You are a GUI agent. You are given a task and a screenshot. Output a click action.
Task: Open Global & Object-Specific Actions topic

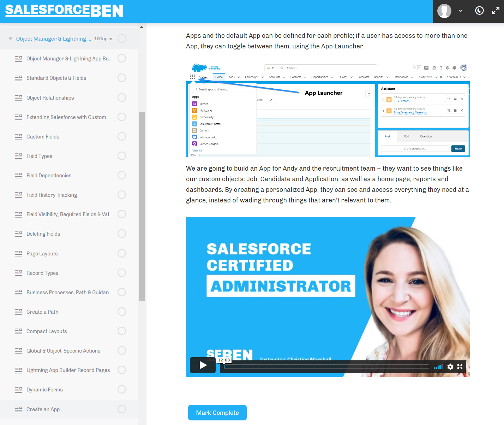tap(64, 351)
